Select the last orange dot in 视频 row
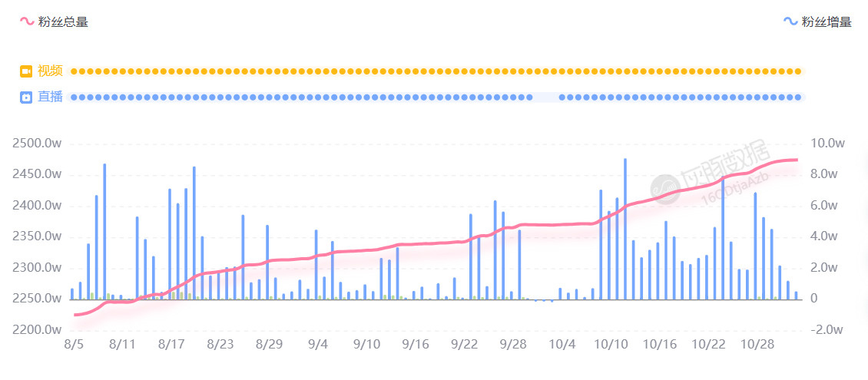The width and height of the screenshot is (868, 380). coord(799,71)
